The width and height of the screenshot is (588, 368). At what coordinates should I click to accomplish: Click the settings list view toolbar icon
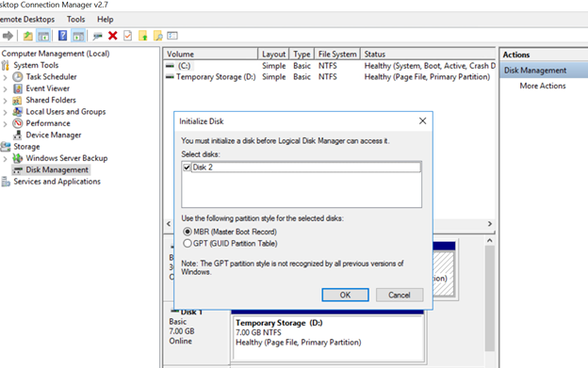point(172,36)
